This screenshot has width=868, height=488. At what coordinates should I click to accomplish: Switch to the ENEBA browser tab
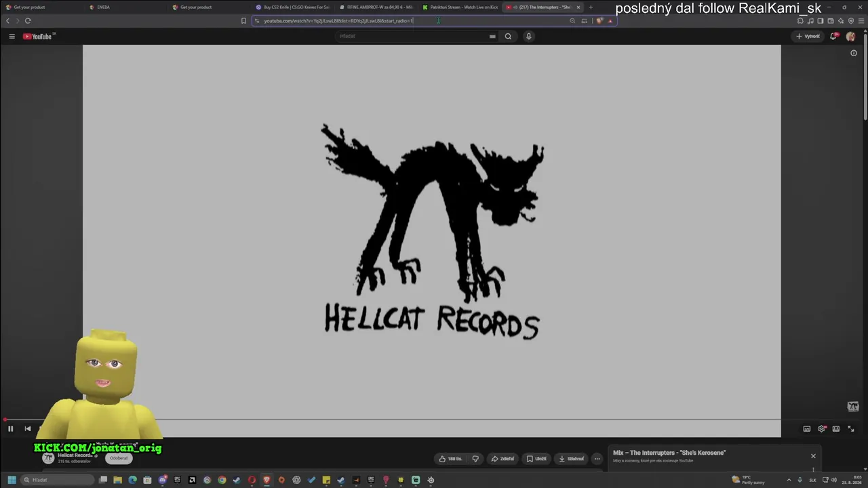click(125, 7)
